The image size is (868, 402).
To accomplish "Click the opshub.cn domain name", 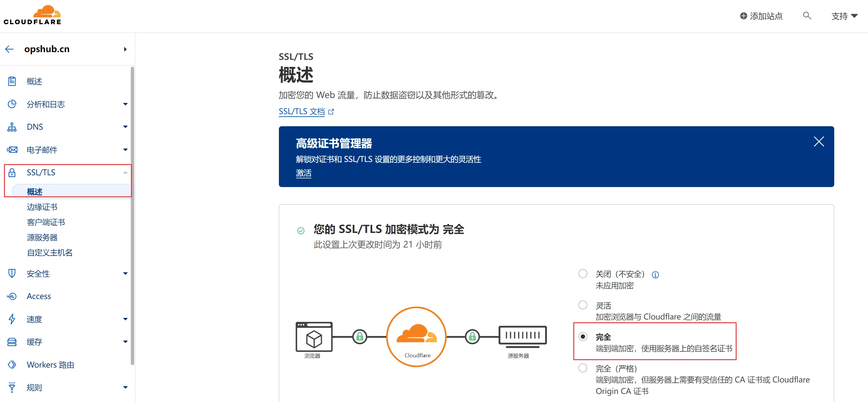I will [x=47, y=49].
